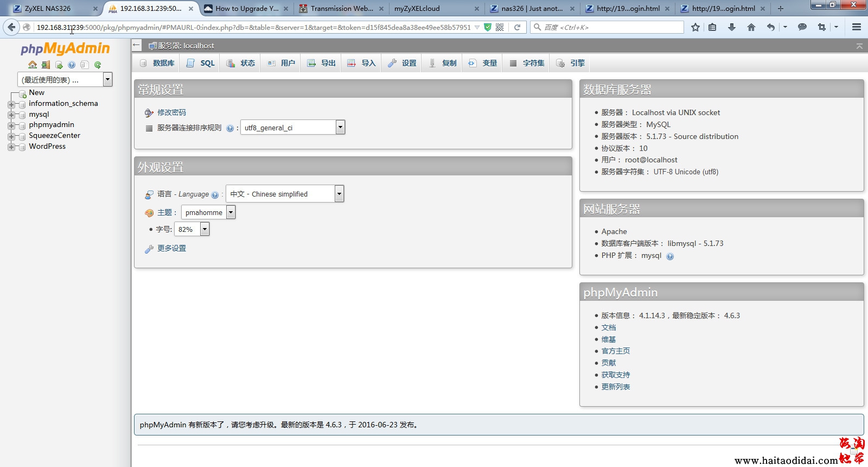Image resolution: width=868 pixels, height=467 pixels.
Task: Click the 更多设置 more settings link
Action: 171,248
